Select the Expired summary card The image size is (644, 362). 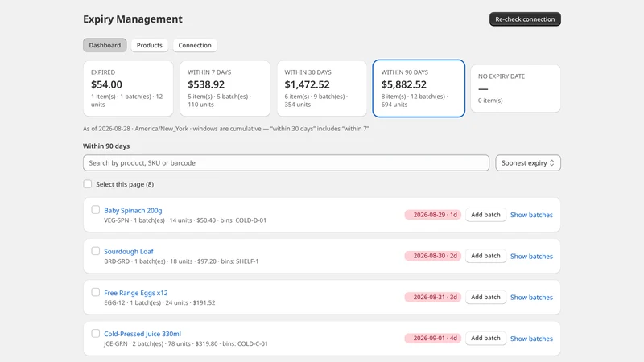tap(128, 88)
